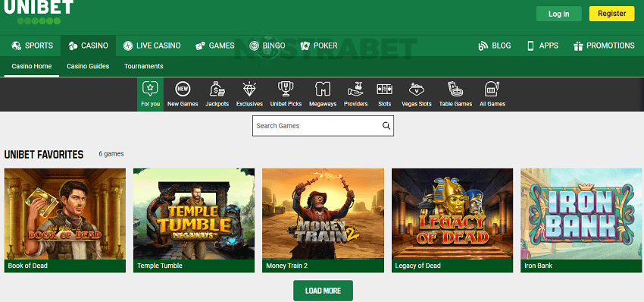Screen dimensions: 644x302
Task: Focus the Search Games field
Action: [x=323, y=126]
